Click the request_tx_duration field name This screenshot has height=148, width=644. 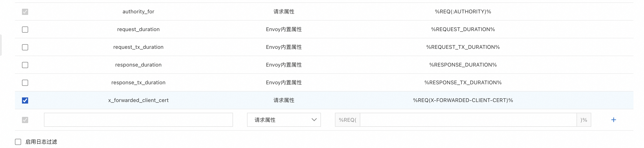click(138, 47)
